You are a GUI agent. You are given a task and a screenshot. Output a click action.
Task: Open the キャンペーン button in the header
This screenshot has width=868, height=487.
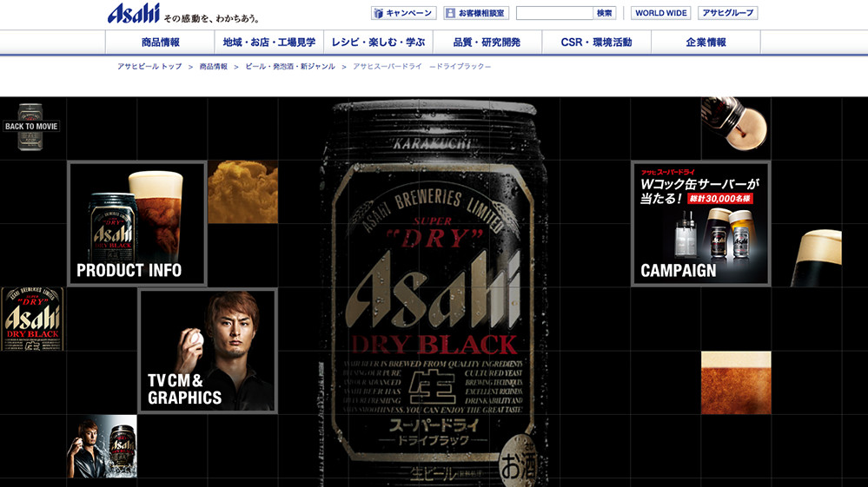point(403,13)
